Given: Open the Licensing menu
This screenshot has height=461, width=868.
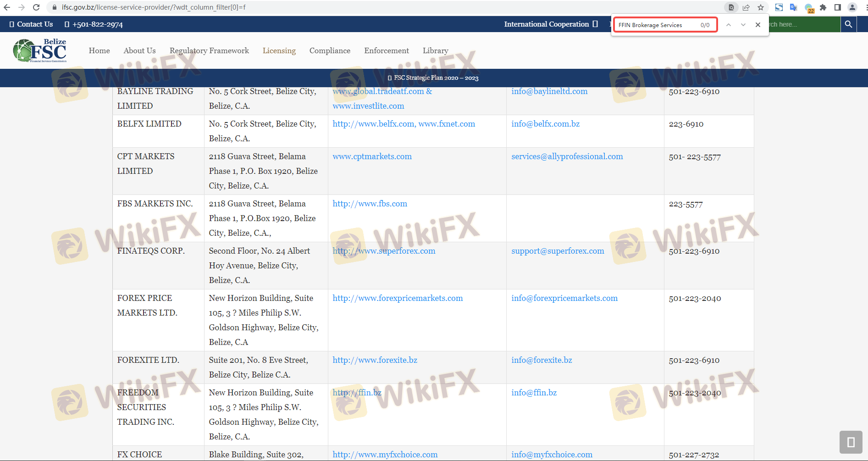Looking at the screenshot, I should (x=279, y=50).
